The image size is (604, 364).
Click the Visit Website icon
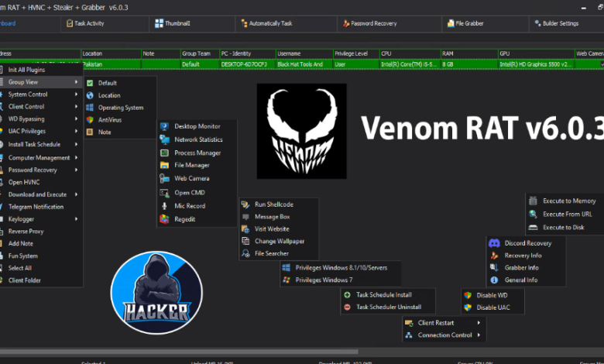pos(245,228)
